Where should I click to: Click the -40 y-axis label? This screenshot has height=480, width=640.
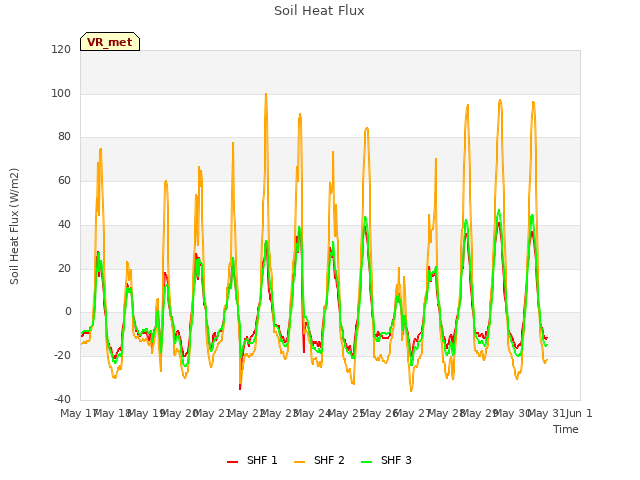[x=62, y=399]
